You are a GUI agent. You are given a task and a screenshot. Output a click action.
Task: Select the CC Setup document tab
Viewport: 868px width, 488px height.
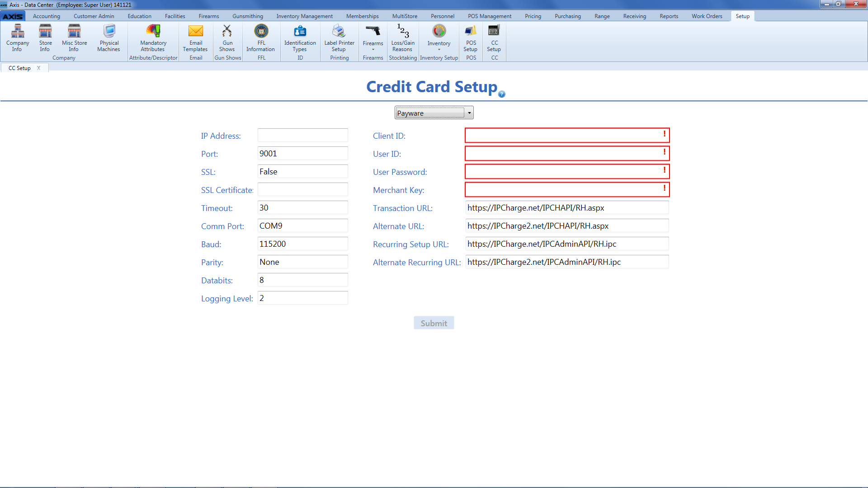[x=19, y=68]
